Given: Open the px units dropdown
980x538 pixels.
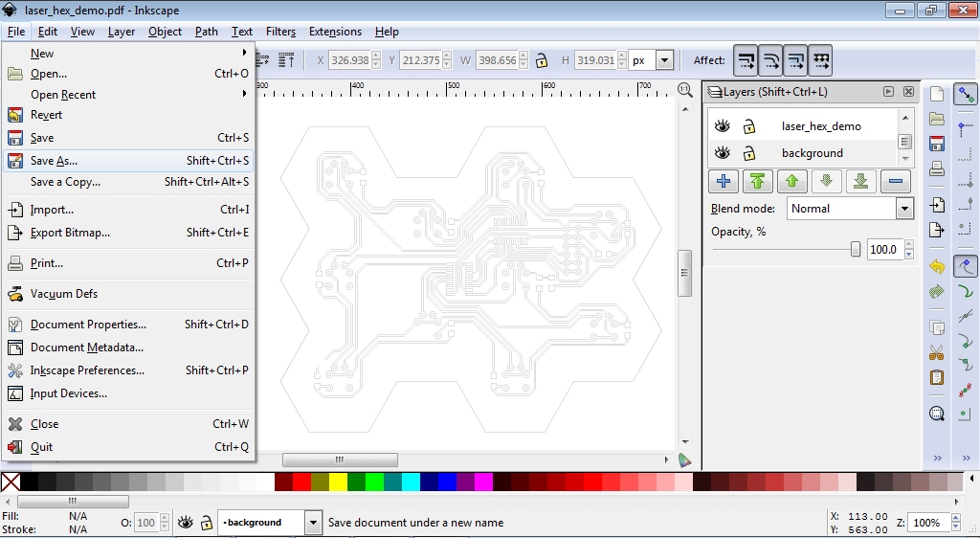Looking at the screenshot, I should pyautogui.click(x=665, y=60).
